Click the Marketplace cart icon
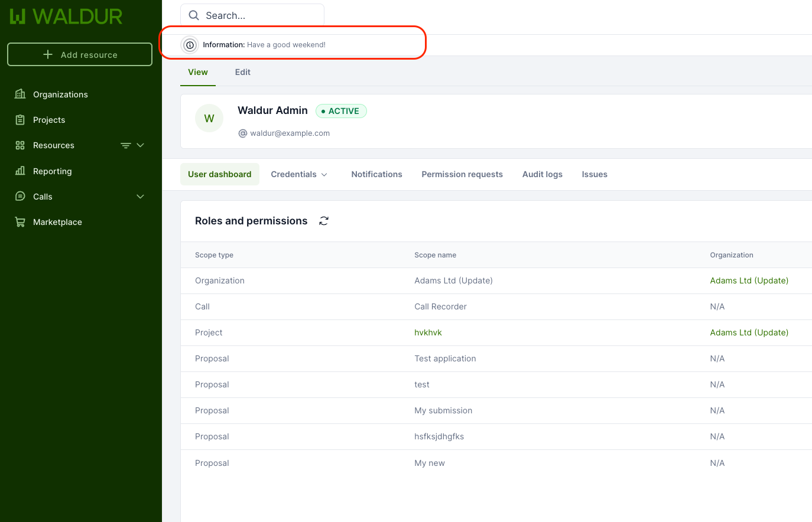The height and width of the screenshot is (522, 812). pyautogui.click(x=20, y=222)
